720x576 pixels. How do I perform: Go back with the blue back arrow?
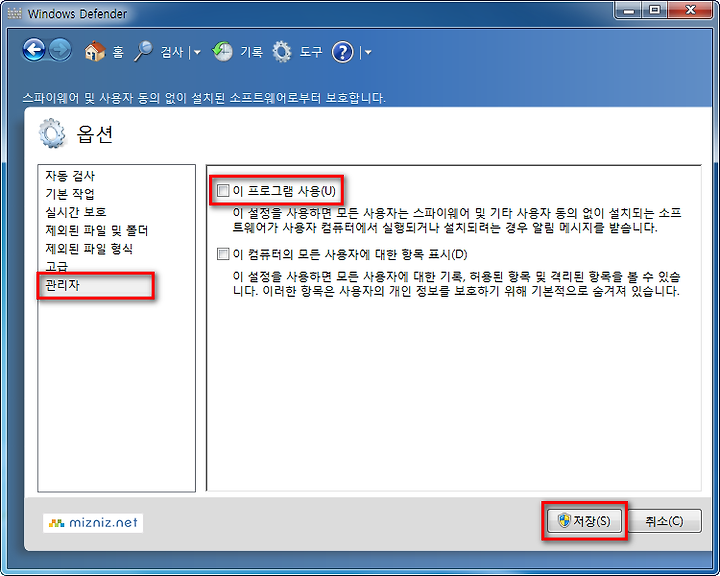(34, 51)
